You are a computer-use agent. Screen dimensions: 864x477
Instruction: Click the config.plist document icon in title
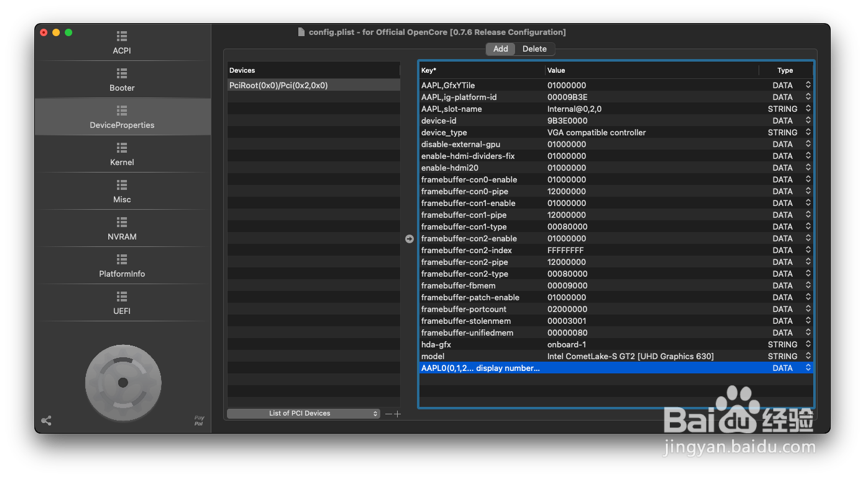[x=301, y=32]
